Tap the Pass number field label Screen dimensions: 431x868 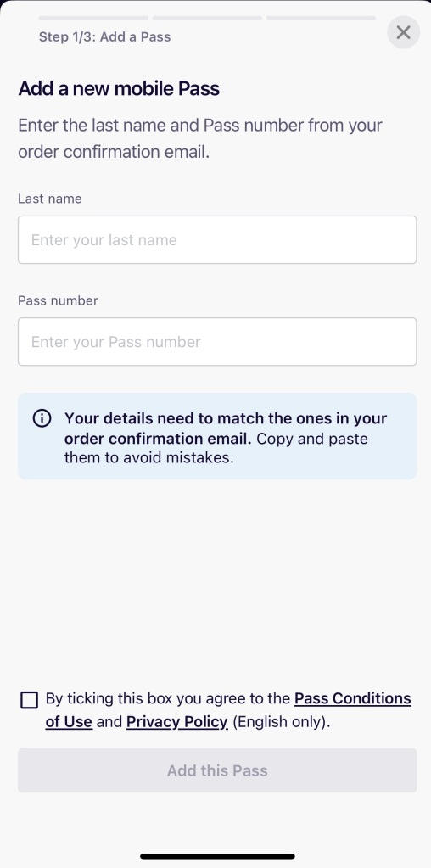(x=58, y=300)
